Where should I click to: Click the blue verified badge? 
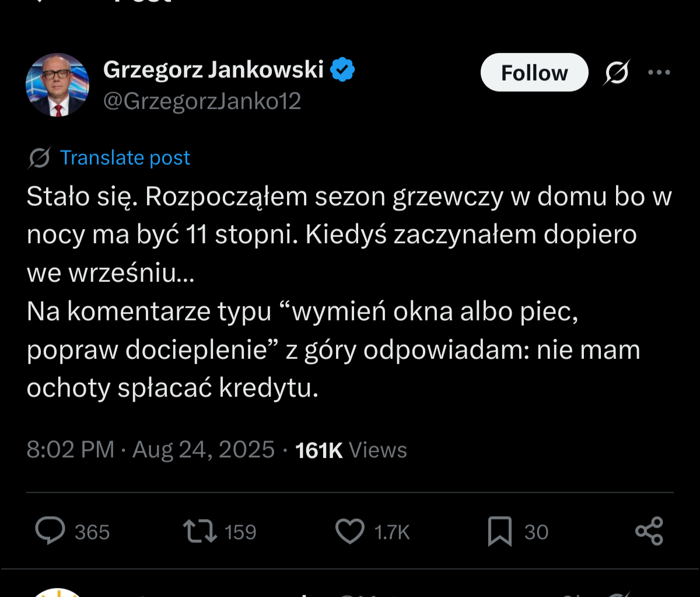342,70
